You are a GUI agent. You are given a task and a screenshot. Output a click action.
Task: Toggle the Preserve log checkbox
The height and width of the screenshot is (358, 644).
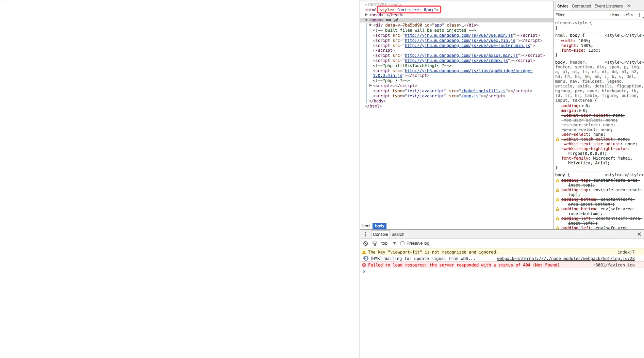(402, 243)
